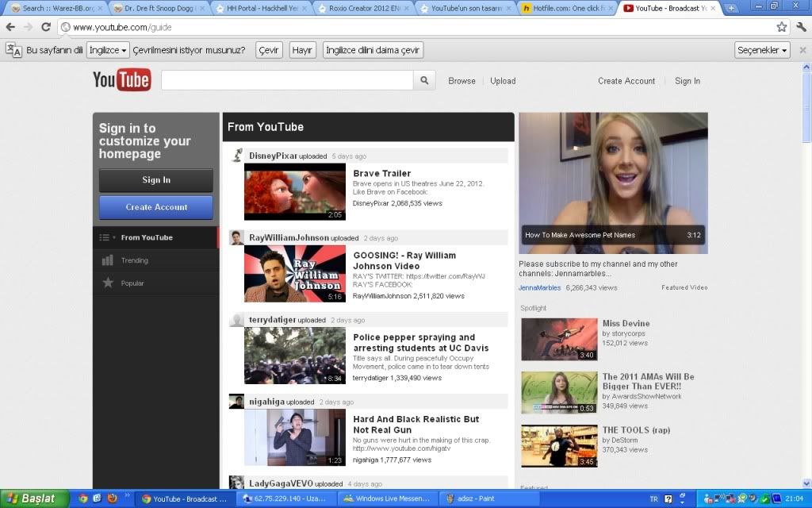
Task: Play the Brave Trailer thumbnail
Action: click(295, 192)
